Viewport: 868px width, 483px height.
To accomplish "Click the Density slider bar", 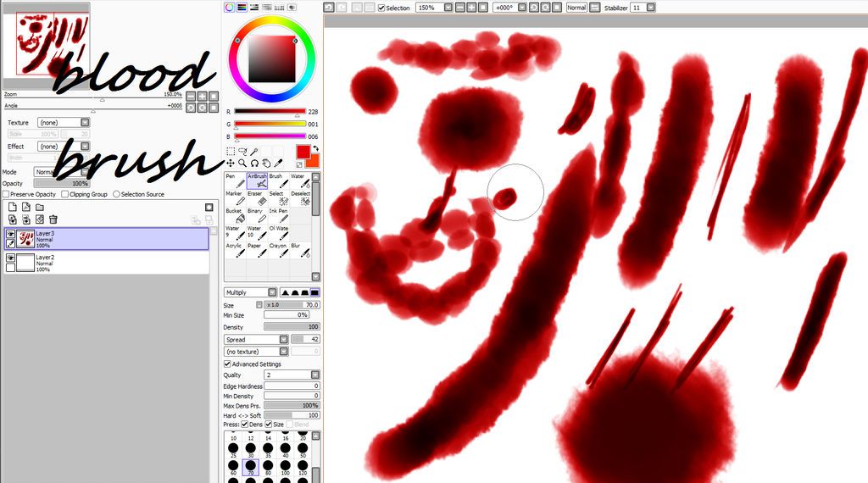I will click(x=292, y=326).
